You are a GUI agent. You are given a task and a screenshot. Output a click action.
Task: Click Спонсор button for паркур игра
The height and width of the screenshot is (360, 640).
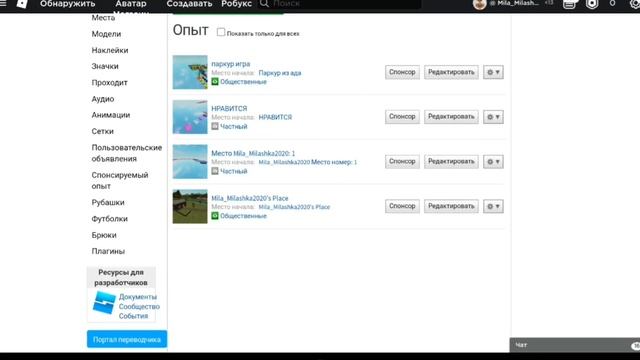pos(402,72)
